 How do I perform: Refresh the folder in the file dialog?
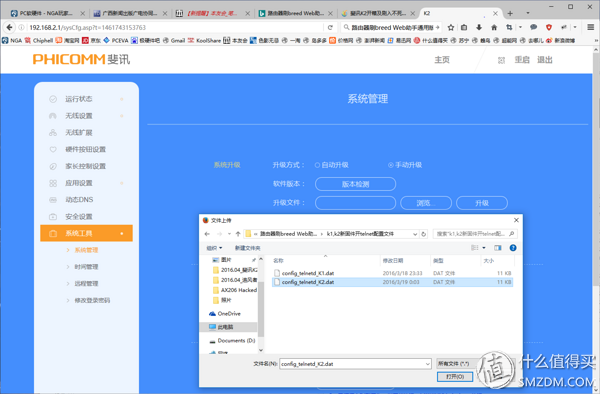click(x=424, y=234)
